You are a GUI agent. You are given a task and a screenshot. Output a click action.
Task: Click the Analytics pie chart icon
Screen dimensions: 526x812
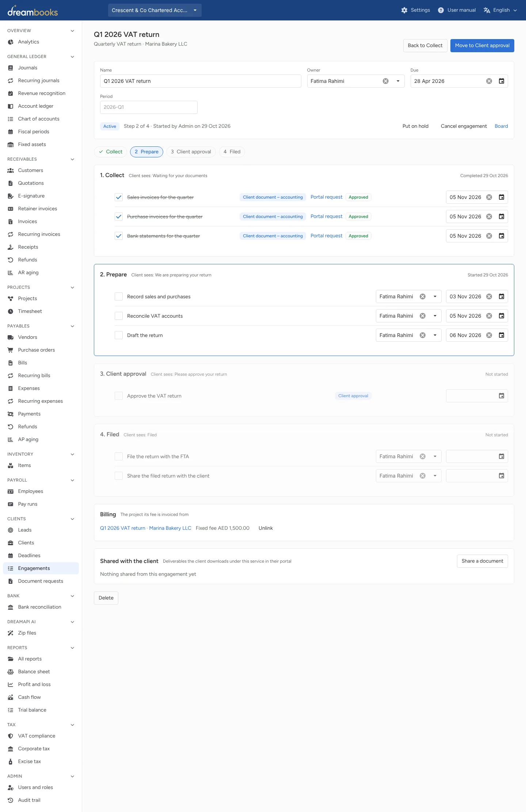pos(11,42)
